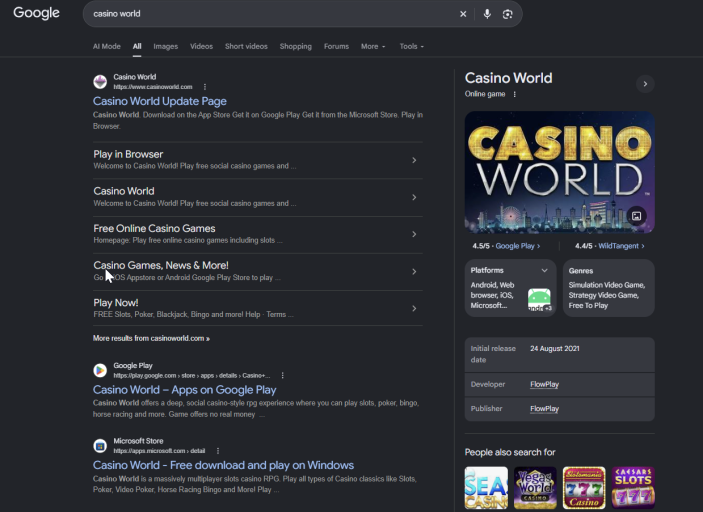This screenshot has width=703, height=512.
Task: Click the Microsoft Store result favicon
Action: [100, 446]
